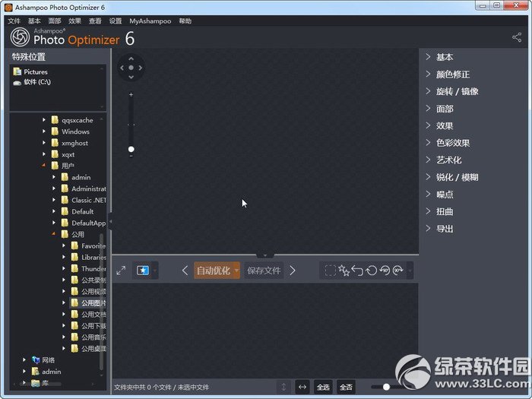Screen dimensions: 532x399
Task: Click the 全选 button
Action: 323,387
